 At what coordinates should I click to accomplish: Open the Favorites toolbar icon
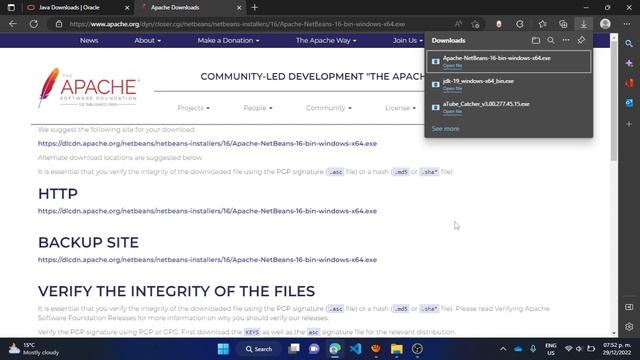click(x=542, y=24)
